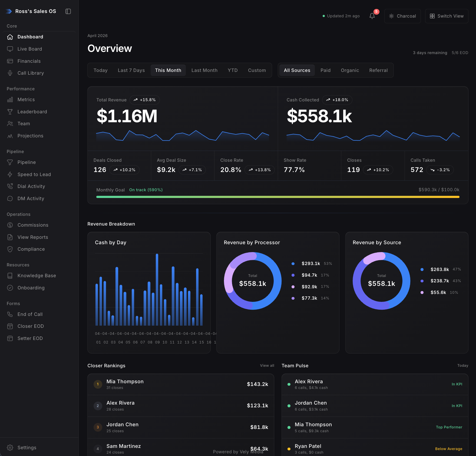Filter by Paid source
The width and height of the screenshot is (476, 456).
click(x=326, y=70)
